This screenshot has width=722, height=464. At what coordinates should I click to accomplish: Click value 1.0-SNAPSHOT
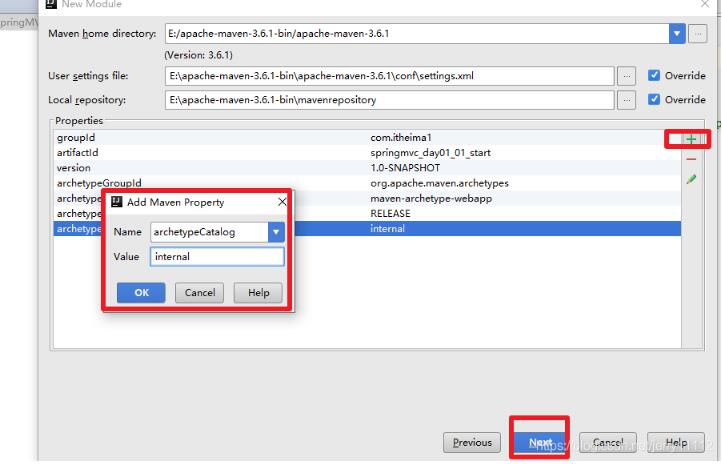pos(405,168)
